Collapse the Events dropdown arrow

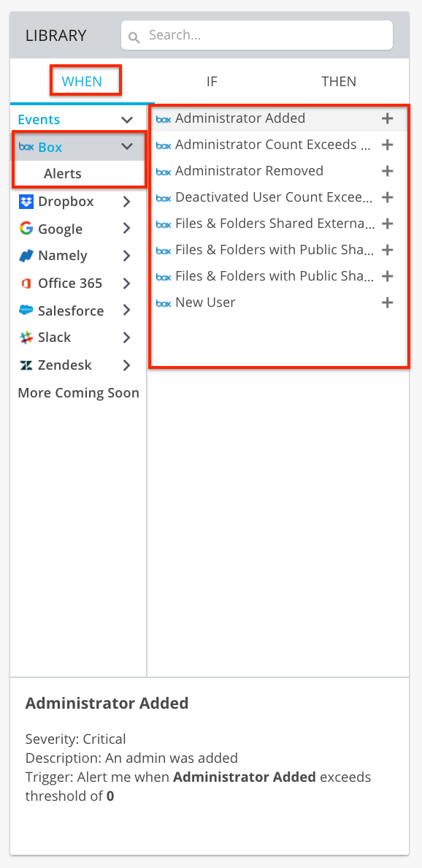tap(127, 120)
